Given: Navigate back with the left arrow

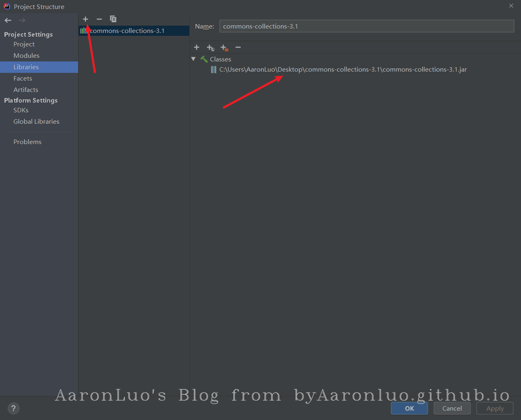Looking at the screenshot, I should coord(8,20).
